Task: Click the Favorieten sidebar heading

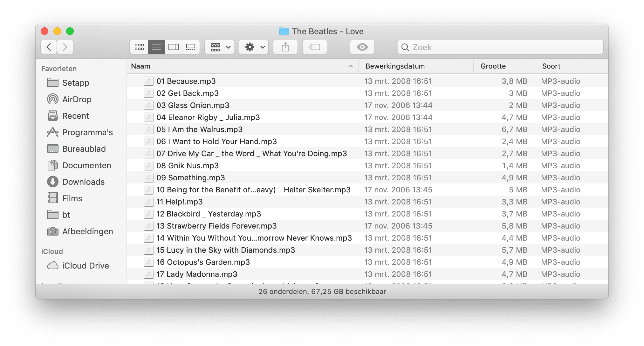Action: (59, 69)
